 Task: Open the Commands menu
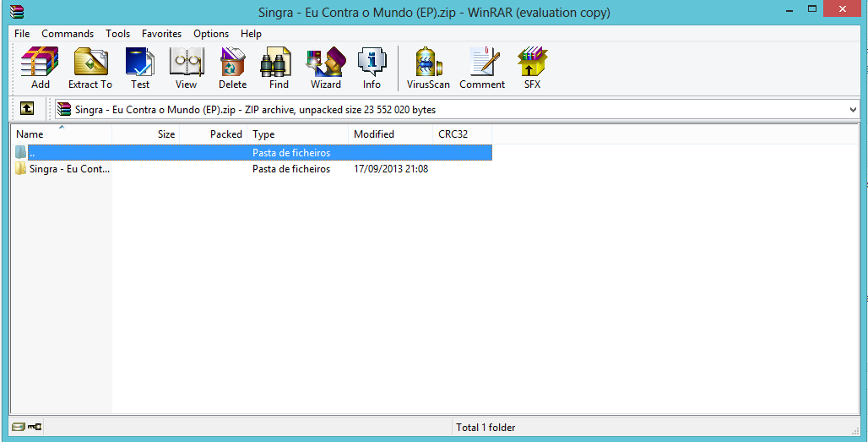point(68,34)
